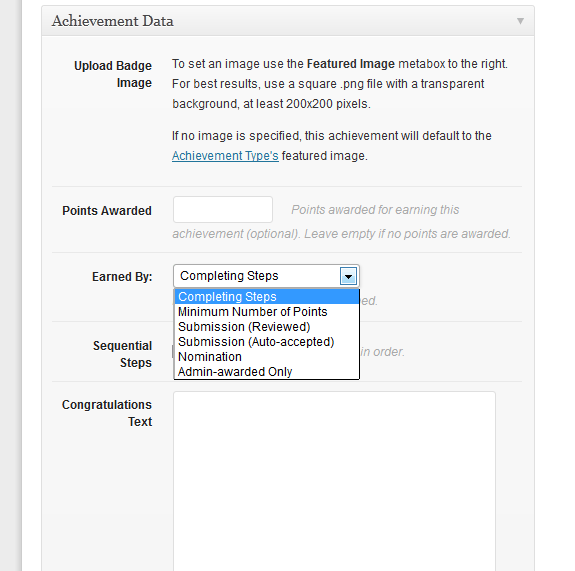Click the italic Points awarded description hint

341,222
